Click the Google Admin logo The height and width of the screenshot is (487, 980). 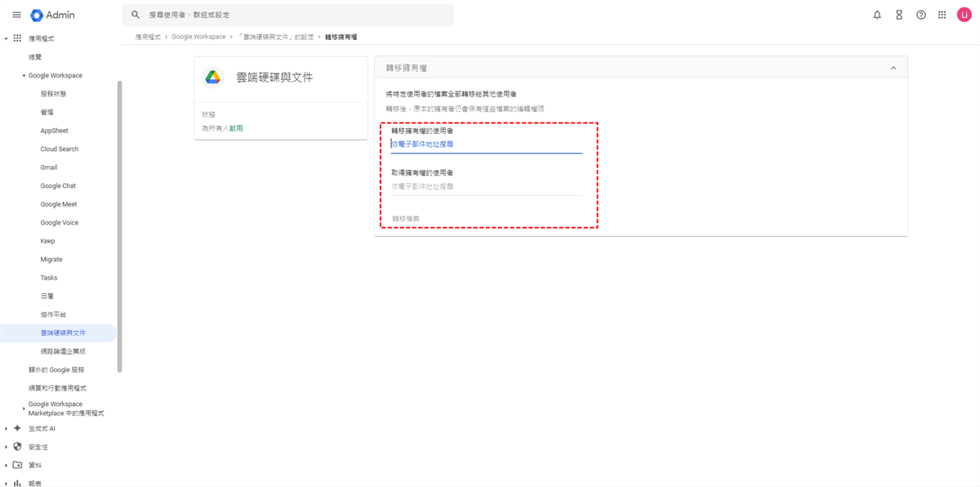pyautogui.click(x=52, y=15)
